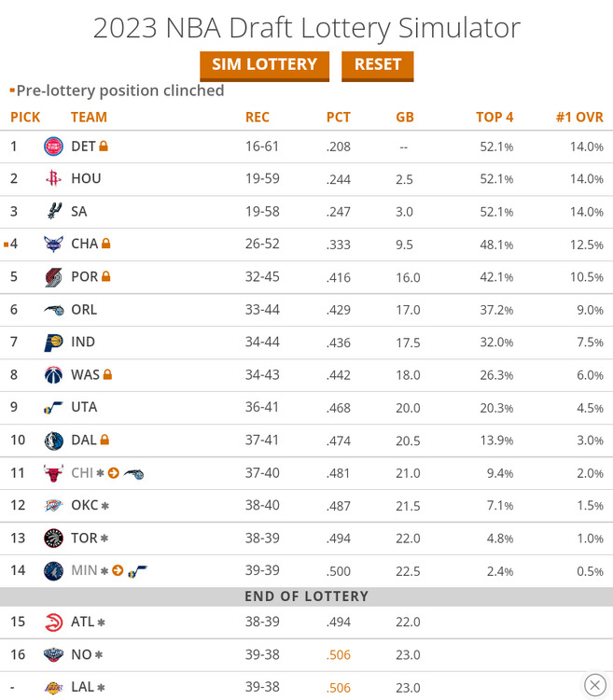Click the REC column header
The height and width of the screenshot is (700, 613).
pyautogui.click(x=258, y=118)
